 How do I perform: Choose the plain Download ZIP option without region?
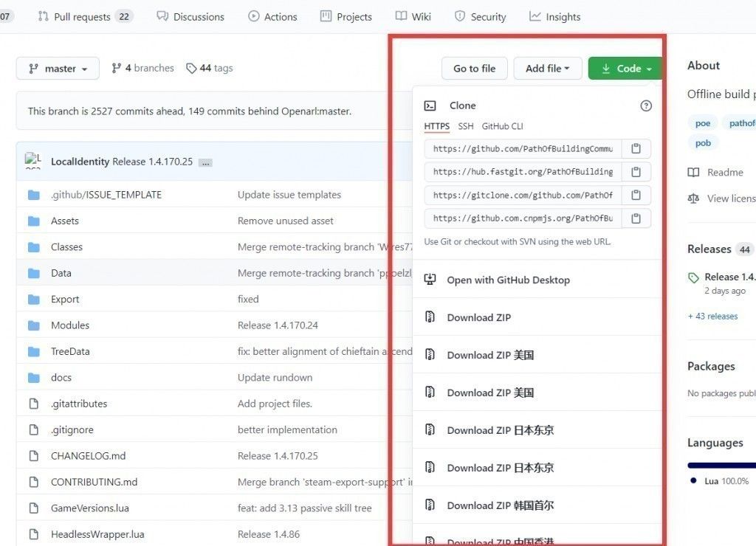click(x=537, y=317)
